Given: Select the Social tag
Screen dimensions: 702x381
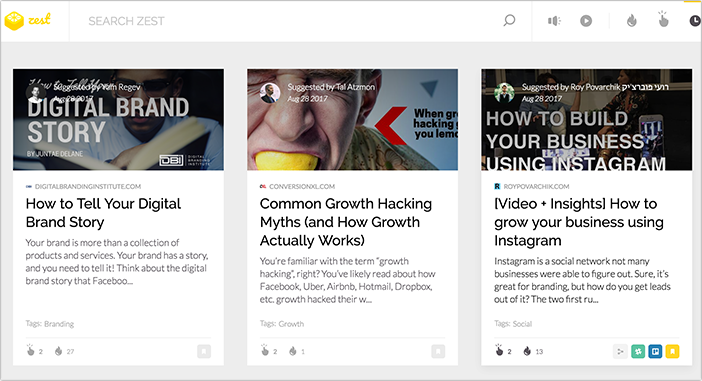Looking at the screenshot, I should [522, 324].
